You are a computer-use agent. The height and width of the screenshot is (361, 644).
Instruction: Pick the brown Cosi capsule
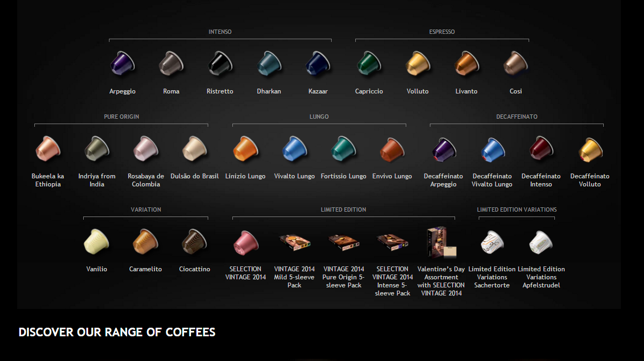point(515,63)
